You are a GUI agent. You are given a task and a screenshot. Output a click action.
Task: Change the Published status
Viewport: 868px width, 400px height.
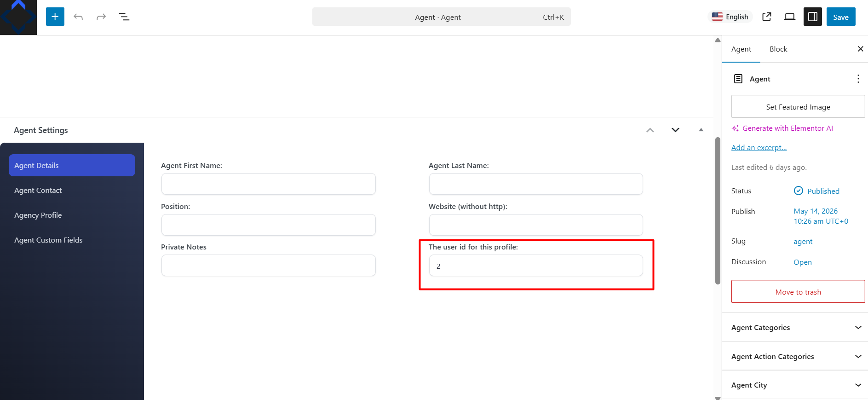tap(816, 191)
